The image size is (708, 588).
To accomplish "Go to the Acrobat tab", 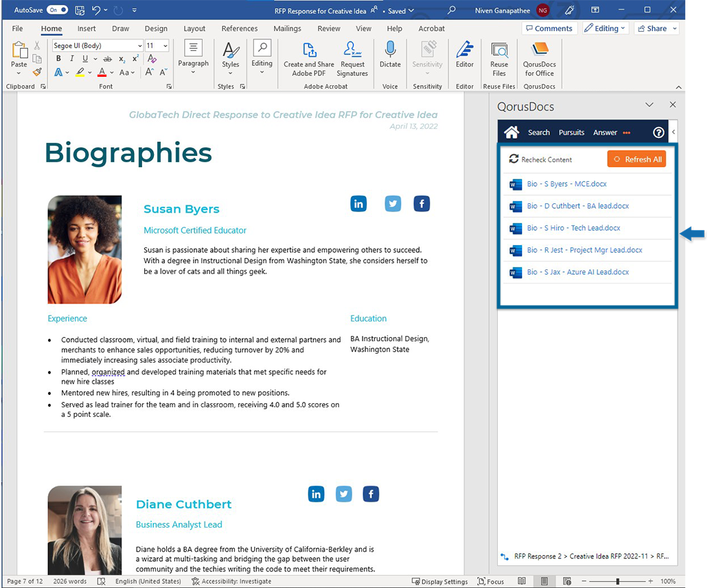I will (431, 28).
